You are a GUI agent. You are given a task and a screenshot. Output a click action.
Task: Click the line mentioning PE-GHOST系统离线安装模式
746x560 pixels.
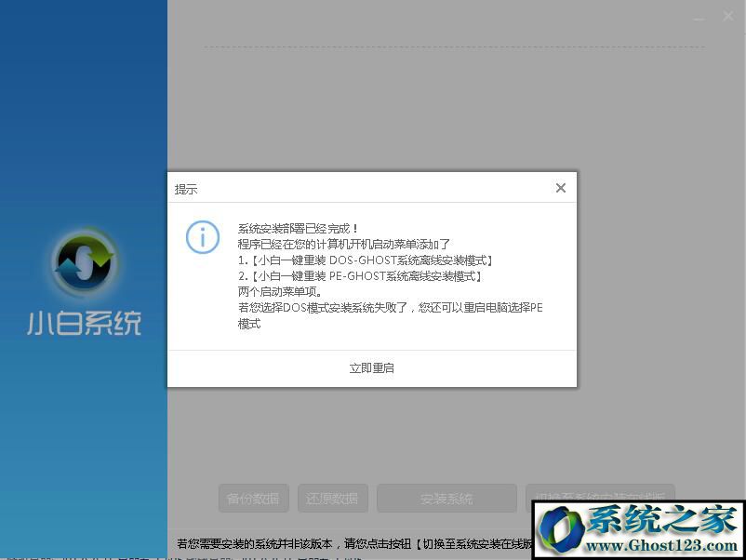pos(360,276)
